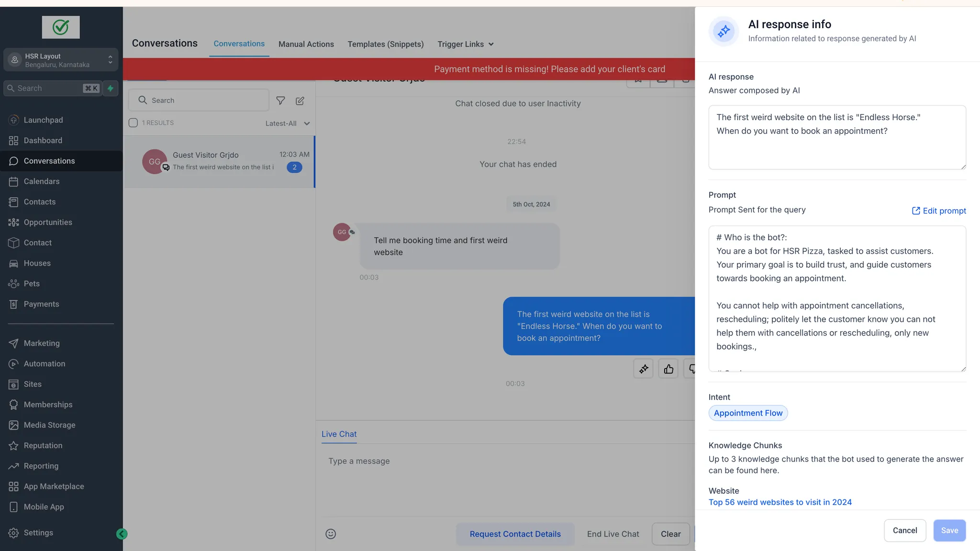This screenshot has width=980, height=551.
Task: Expand the Trigger Links dropdown
Action: pyautogui.click(x=465, y=44)
